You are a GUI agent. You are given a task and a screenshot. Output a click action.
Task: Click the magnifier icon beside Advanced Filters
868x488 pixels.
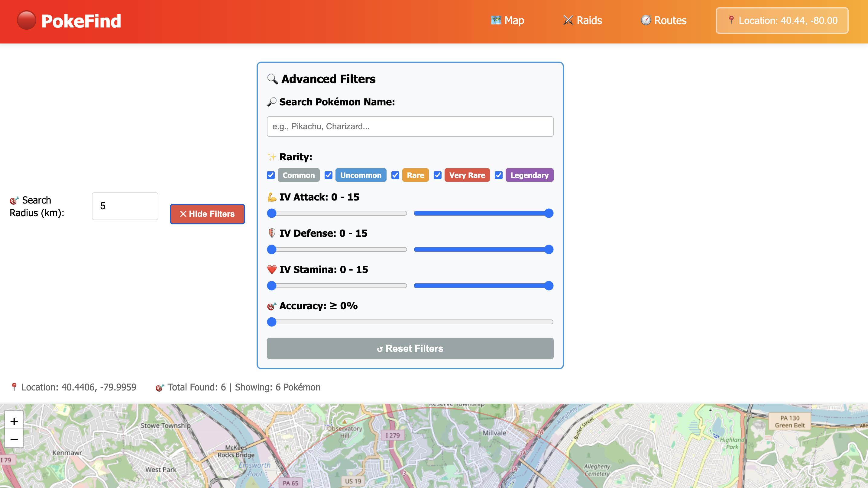(x=272, y=79)
